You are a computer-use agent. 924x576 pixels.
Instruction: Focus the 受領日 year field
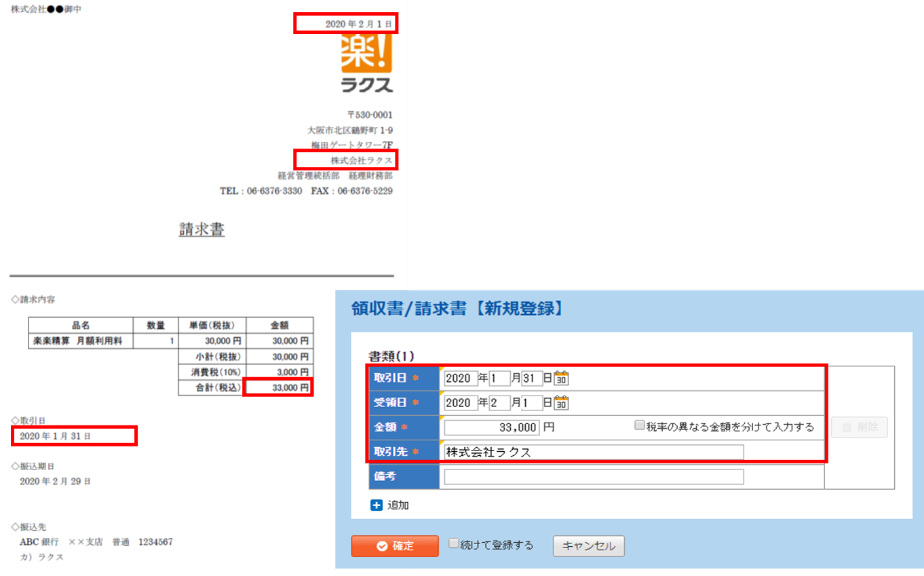coord(461,403)
